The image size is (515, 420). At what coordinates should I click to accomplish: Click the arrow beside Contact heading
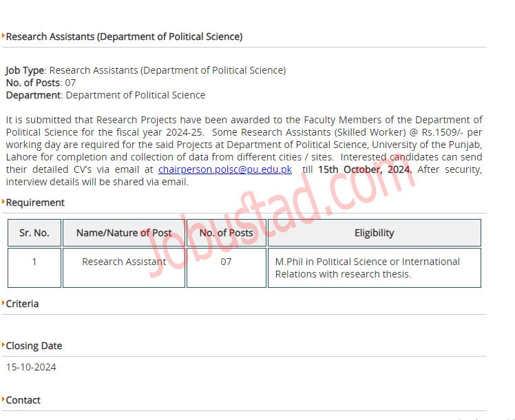tap(3, 399)
